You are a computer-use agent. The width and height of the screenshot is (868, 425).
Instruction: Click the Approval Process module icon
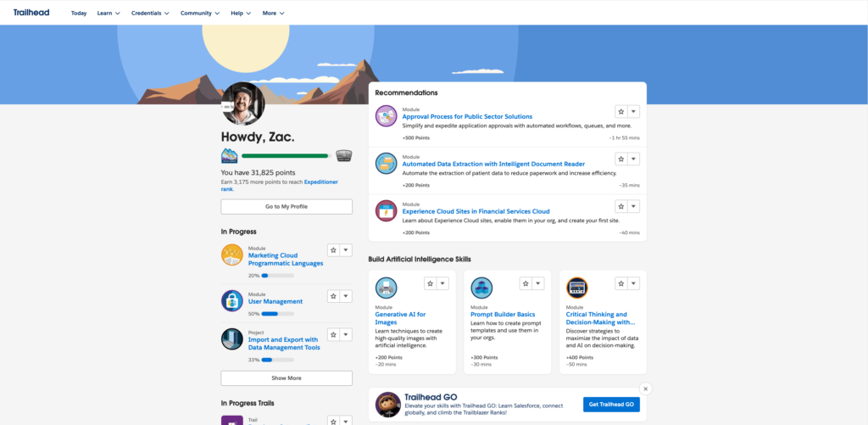pos(386,116)
